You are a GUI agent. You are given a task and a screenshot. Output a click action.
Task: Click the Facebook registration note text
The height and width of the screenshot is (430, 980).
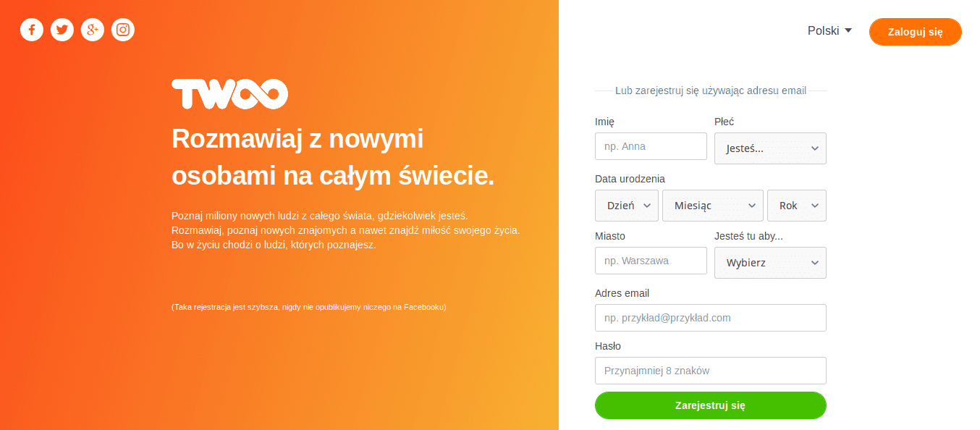[309, 307]
